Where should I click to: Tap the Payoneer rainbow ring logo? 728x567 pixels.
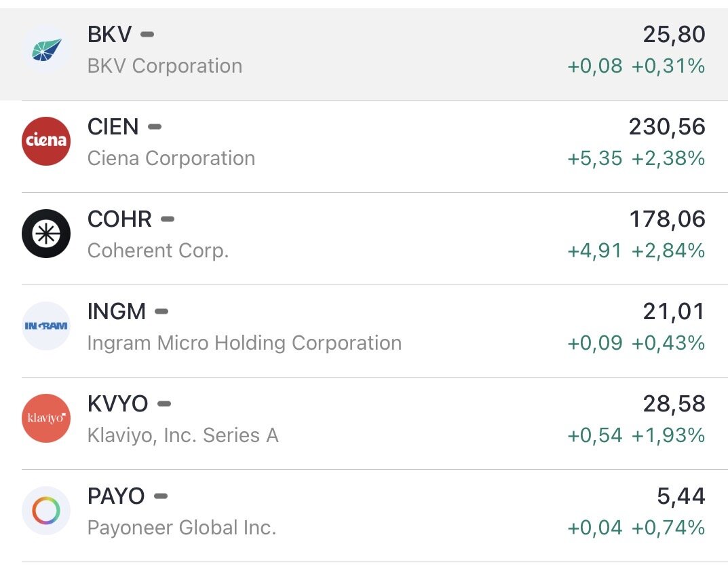pyautogui.click(x=46, y=511)
